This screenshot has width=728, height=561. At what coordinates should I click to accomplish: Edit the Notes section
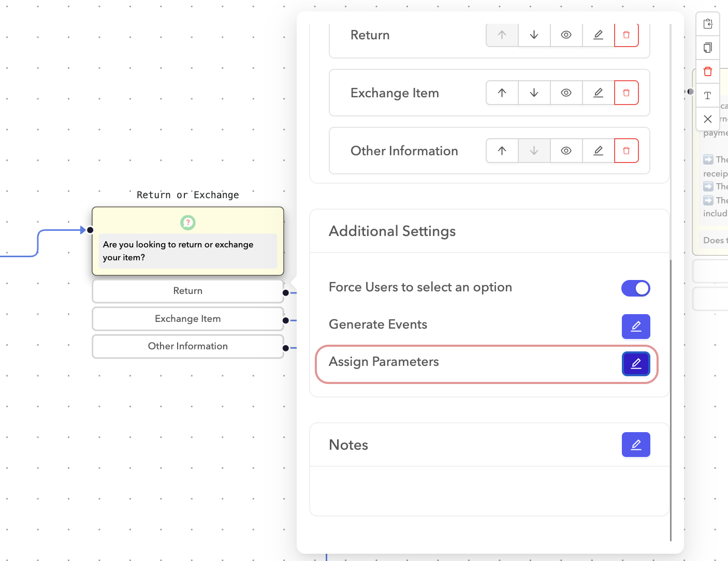click(x=636, y=445)
